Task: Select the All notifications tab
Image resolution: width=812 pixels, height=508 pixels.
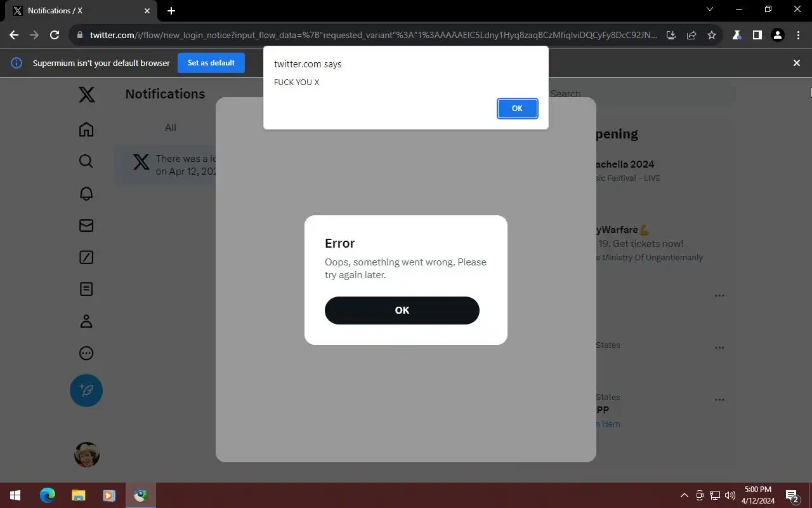Action: click(171, 128)
